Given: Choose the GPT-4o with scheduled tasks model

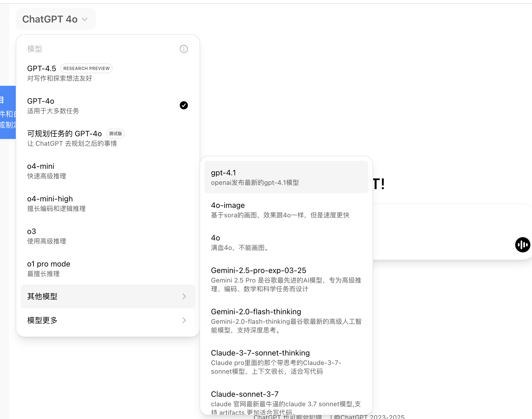Looking at the screenshot, I should pyautogui.click(x=108, y=138).
